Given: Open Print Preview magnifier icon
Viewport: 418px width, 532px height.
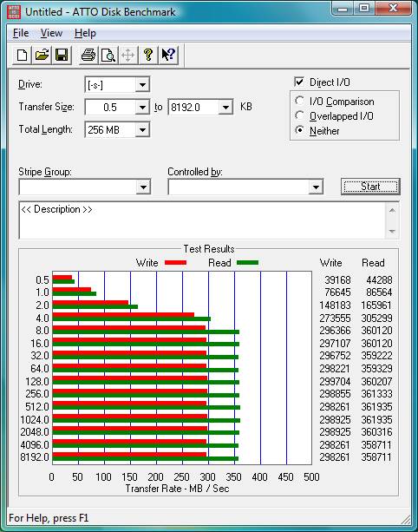Looking at the screenshot, I should point(108,55).
